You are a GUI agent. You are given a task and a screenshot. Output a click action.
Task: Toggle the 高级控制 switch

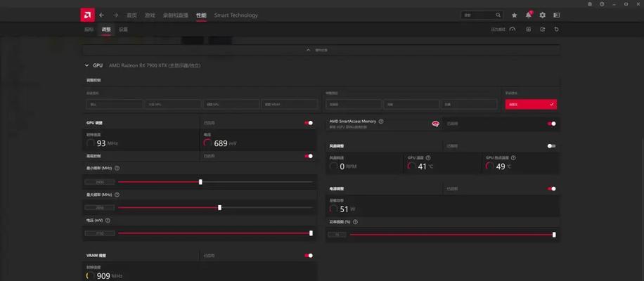point(309,156)
